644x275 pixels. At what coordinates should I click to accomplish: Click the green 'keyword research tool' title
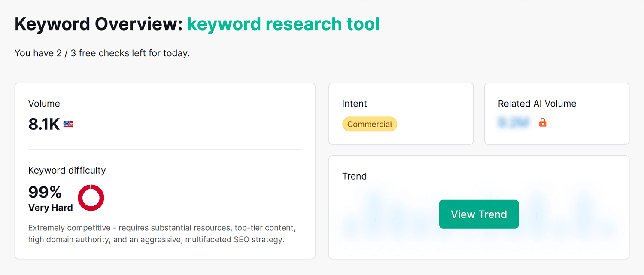click(283, 24)
